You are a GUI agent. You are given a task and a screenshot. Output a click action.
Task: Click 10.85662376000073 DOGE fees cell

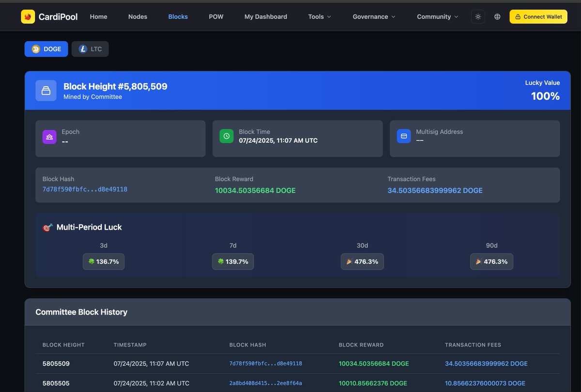(x=485, y=383)
